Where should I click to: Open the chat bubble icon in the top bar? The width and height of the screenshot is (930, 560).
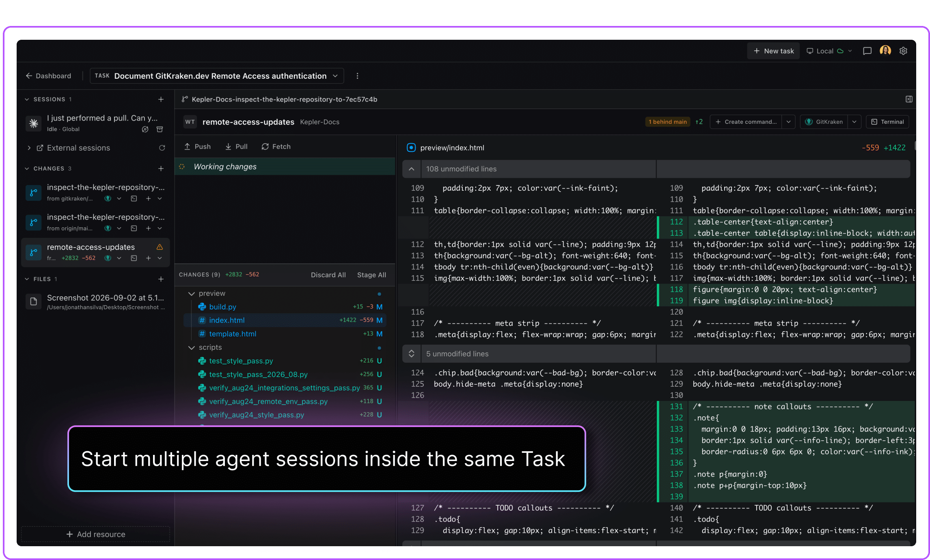point(867,51)
